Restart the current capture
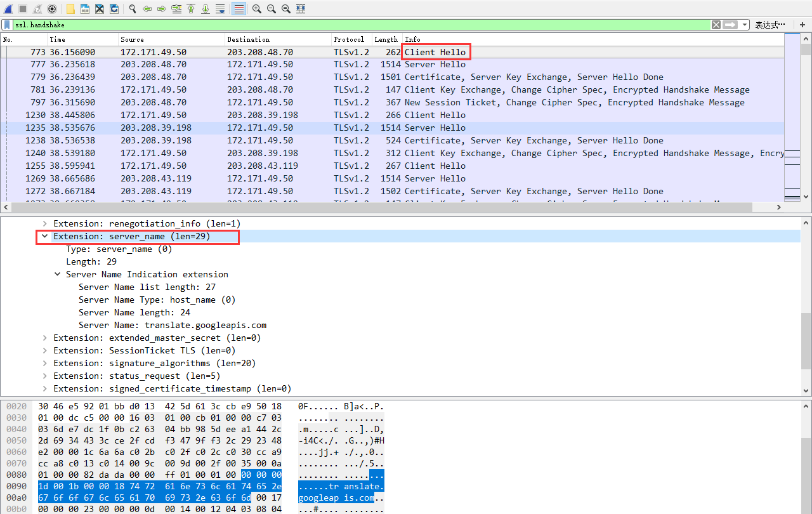This screenshot has height=514, width=812. 37,9
